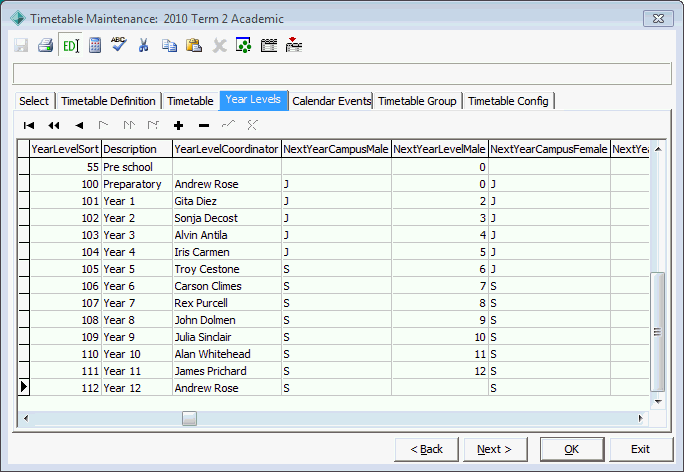
Task: Click the greyed cancel edit X
Action: pos(252,125)
